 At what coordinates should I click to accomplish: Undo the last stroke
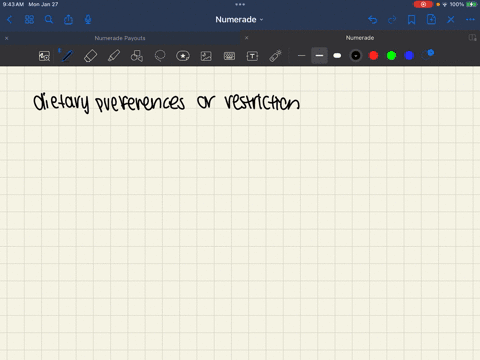[372, 20]
